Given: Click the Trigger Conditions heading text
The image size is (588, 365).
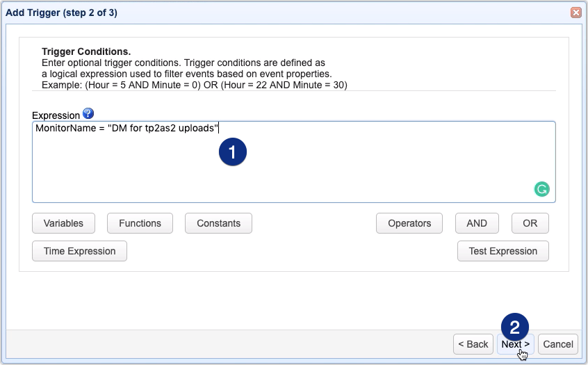Looking at the screenshot, I should click(86, 52).
